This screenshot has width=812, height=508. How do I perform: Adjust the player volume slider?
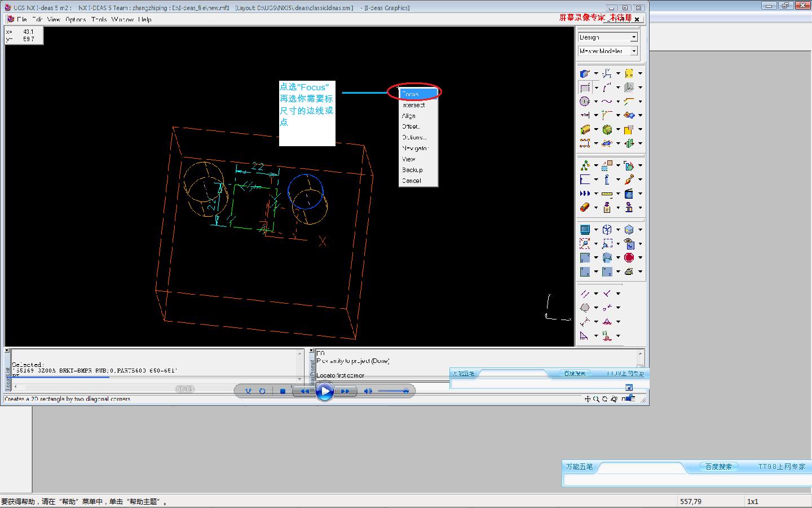pyautogui.click(x=394, y=391)
